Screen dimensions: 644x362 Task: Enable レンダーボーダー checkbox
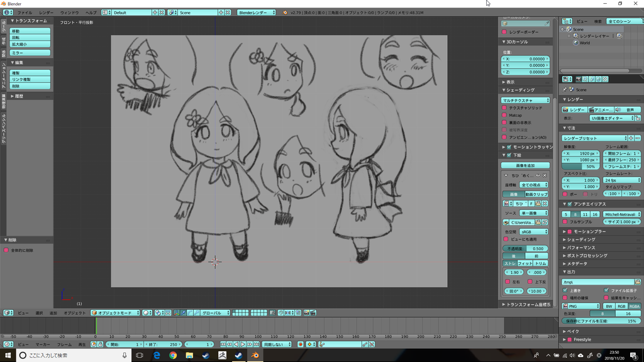[504, 32]
